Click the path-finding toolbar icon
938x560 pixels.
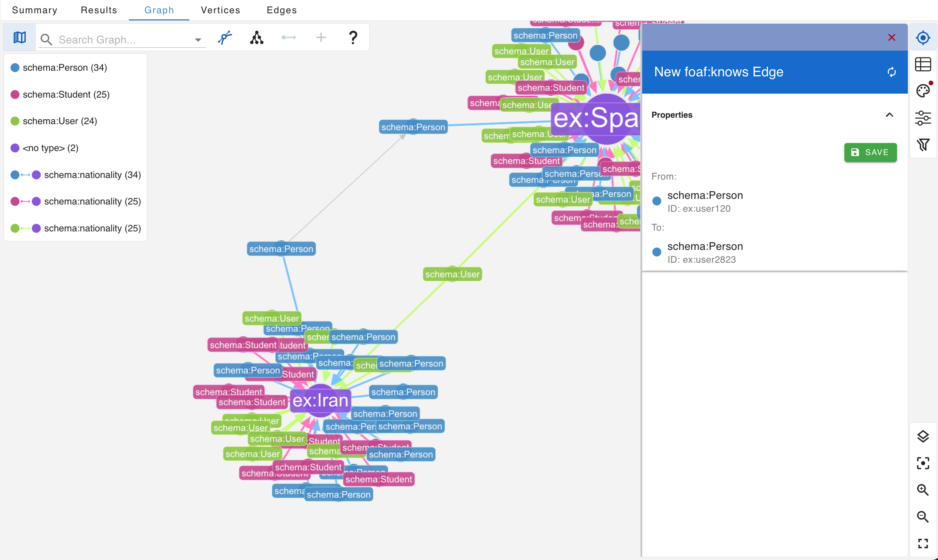(225, 38)
